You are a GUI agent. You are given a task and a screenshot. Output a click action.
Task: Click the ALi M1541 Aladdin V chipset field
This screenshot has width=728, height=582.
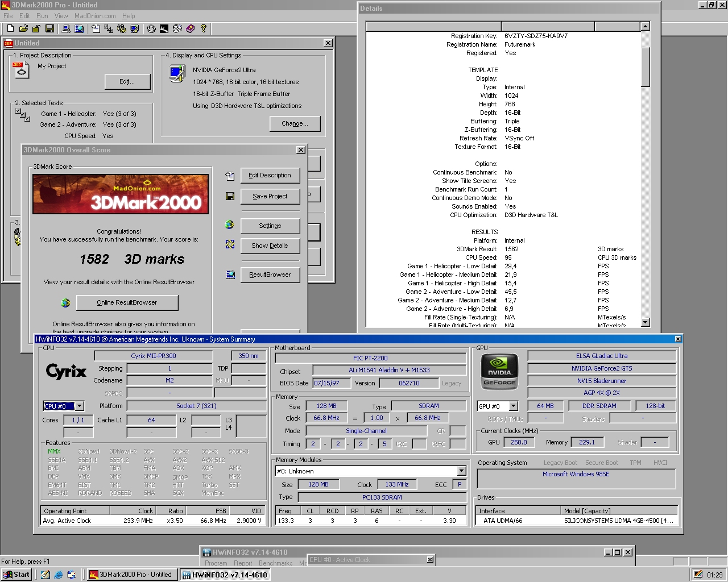tap(389, 370)
